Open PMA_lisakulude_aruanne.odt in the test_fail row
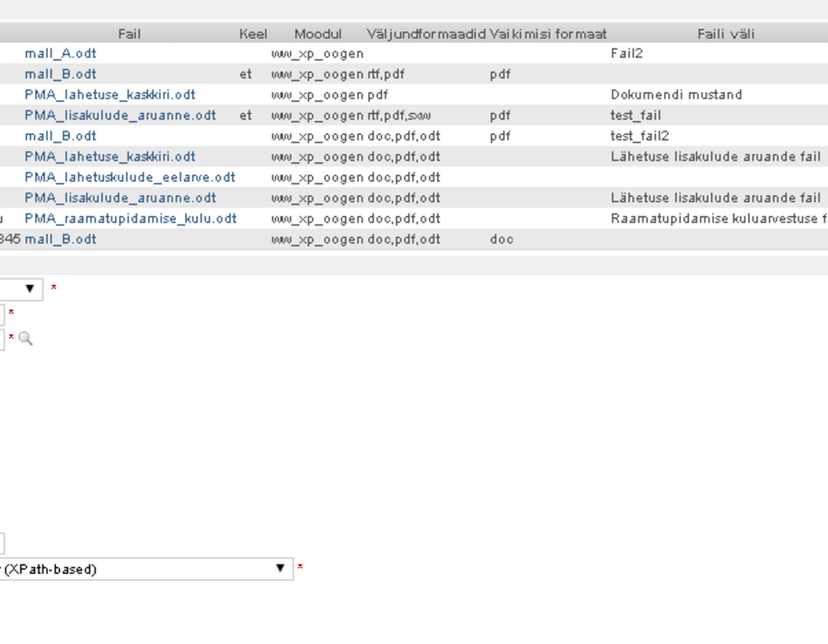The height and width of the screenshot is (644, 828). 121,115
